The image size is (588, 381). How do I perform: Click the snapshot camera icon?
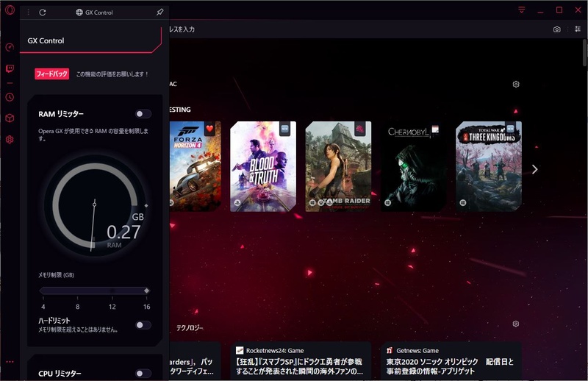point(557,29)
